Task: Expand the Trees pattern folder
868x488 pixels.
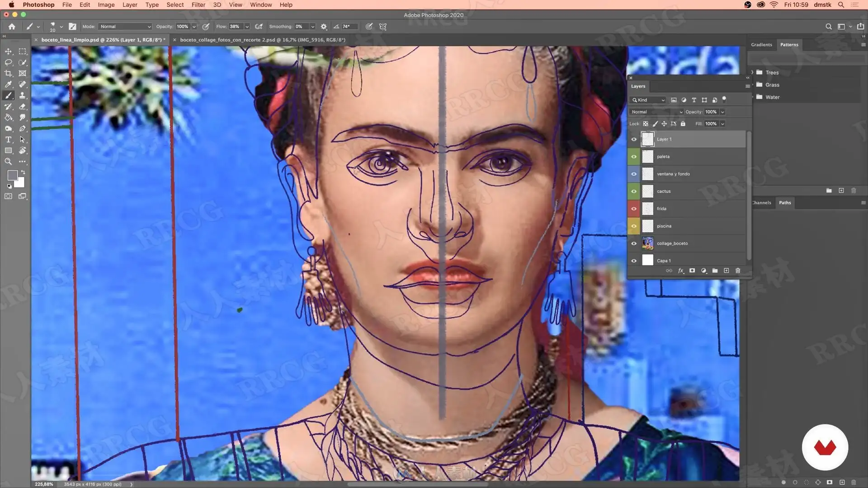Action: coord(752,72)
